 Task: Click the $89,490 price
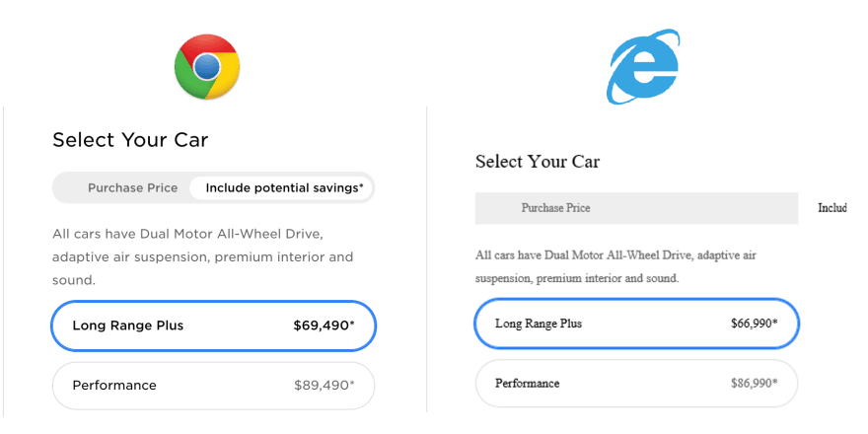click(x=325, y=386)
